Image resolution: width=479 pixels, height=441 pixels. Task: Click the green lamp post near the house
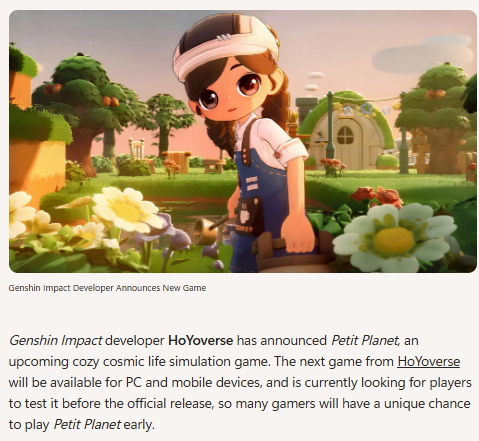click(x=330, y=125)
